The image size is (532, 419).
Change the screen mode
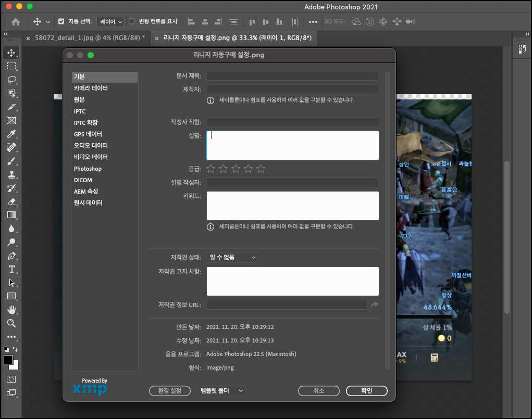tap(11, 393)
